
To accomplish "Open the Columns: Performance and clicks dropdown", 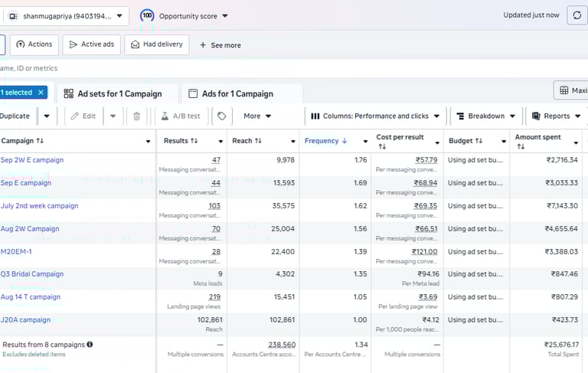I will click(x=376, y=116).
